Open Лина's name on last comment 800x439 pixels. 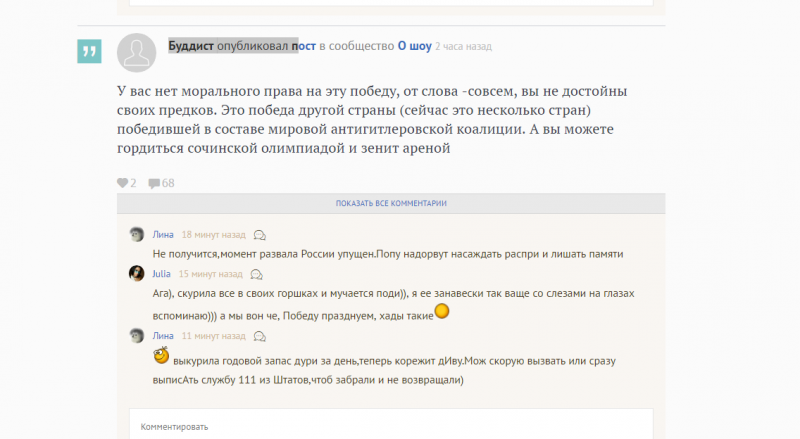(163, 336)
